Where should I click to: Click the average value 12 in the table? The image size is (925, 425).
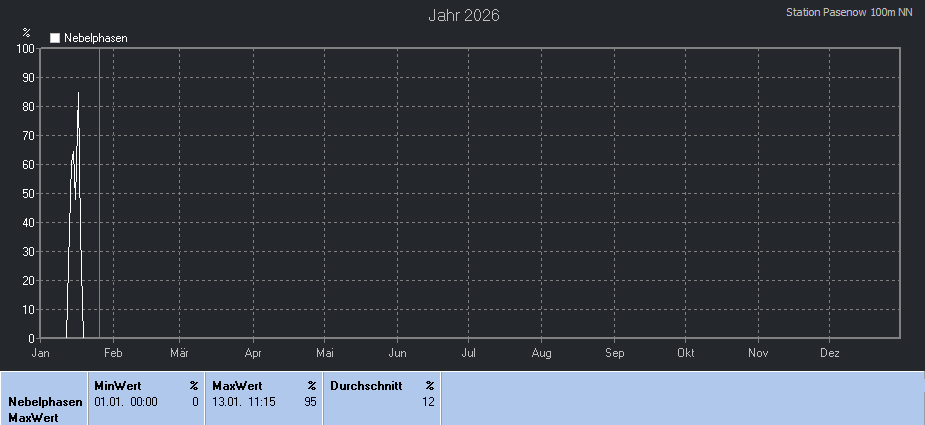428,401
